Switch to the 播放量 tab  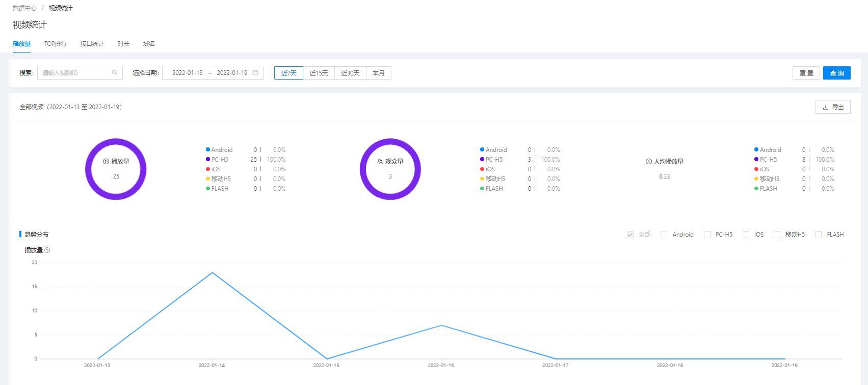click(21, 44)
